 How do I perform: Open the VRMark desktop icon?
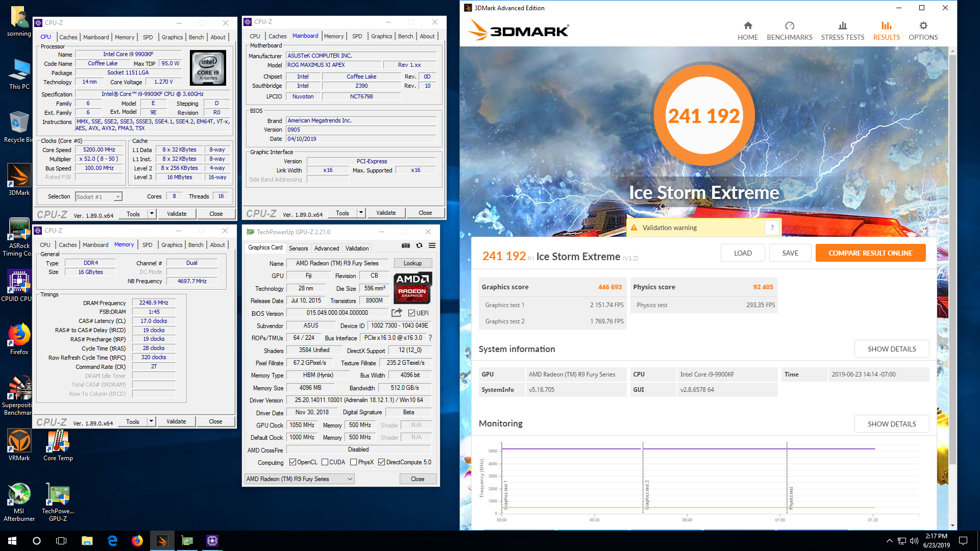(x=19, y=445)
